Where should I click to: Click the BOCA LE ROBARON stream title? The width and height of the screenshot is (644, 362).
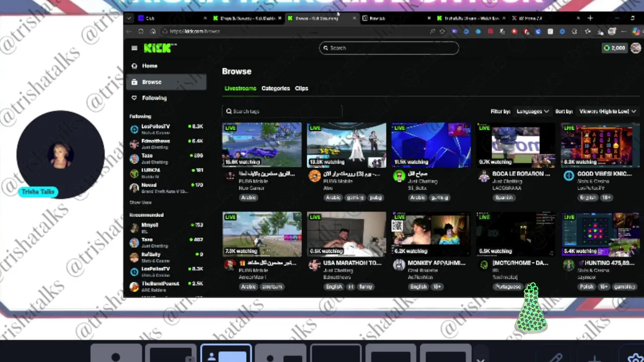coord(521,174)
